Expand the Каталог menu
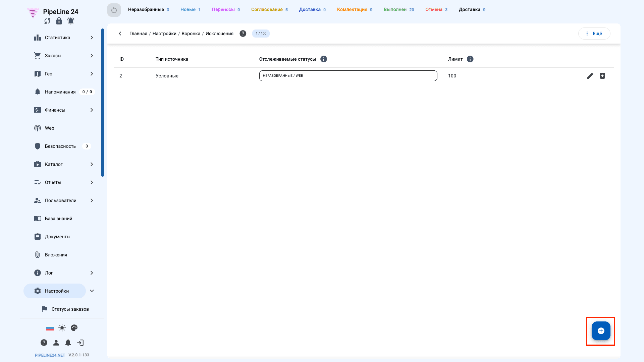The width and height of the screenshot is (644, 362). coord(92,164)
